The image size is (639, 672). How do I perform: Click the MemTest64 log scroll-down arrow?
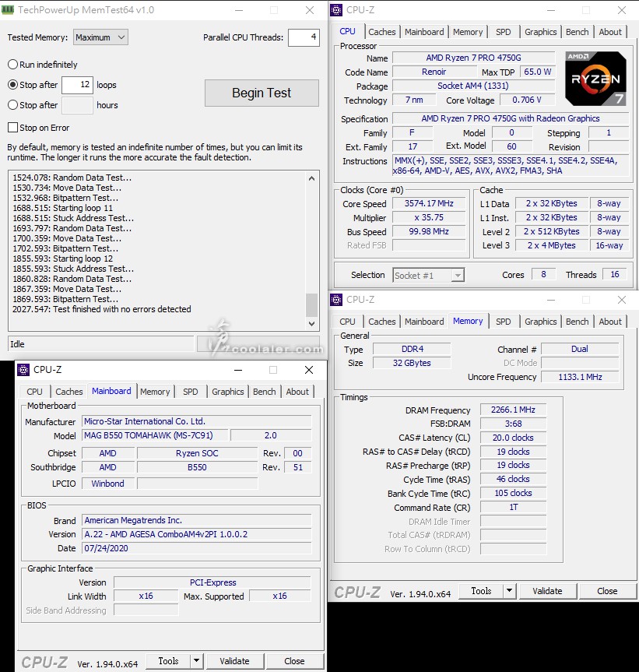click(312, 324)
